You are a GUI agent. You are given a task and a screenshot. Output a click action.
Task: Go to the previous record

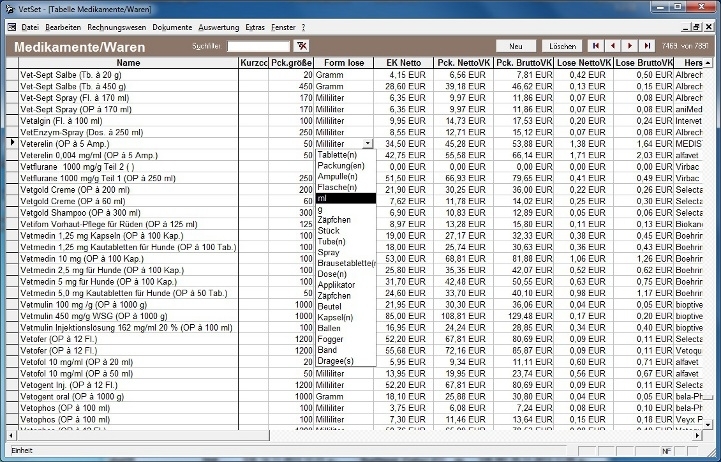point(613,46)
